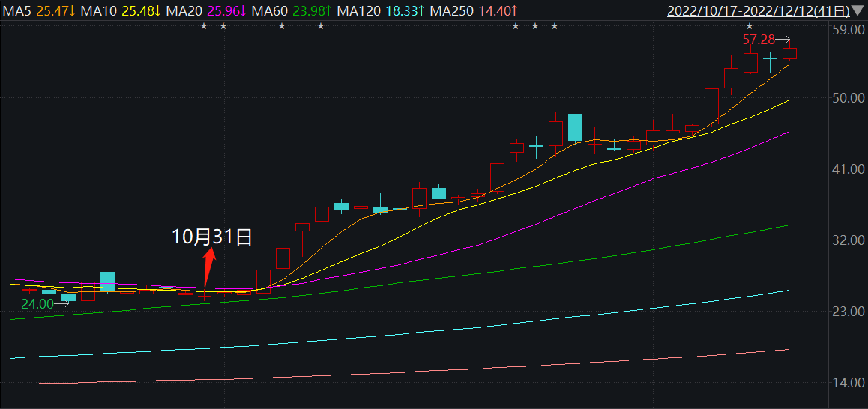Select the MA10 25.48 moving average label
This screenshot has width=868, height=409.
tap(121, 10)
